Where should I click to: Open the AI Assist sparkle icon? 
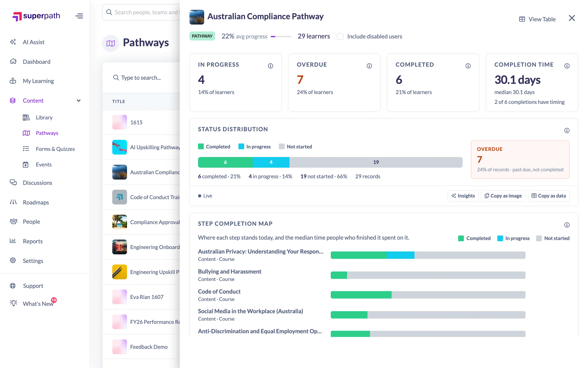(x=13, y=42)
